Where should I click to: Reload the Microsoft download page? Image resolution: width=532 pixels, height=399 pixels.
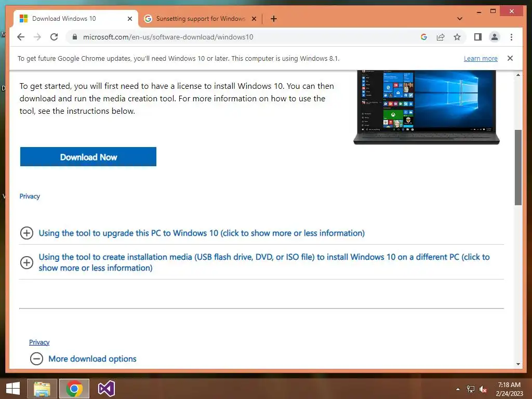(54, 37)
